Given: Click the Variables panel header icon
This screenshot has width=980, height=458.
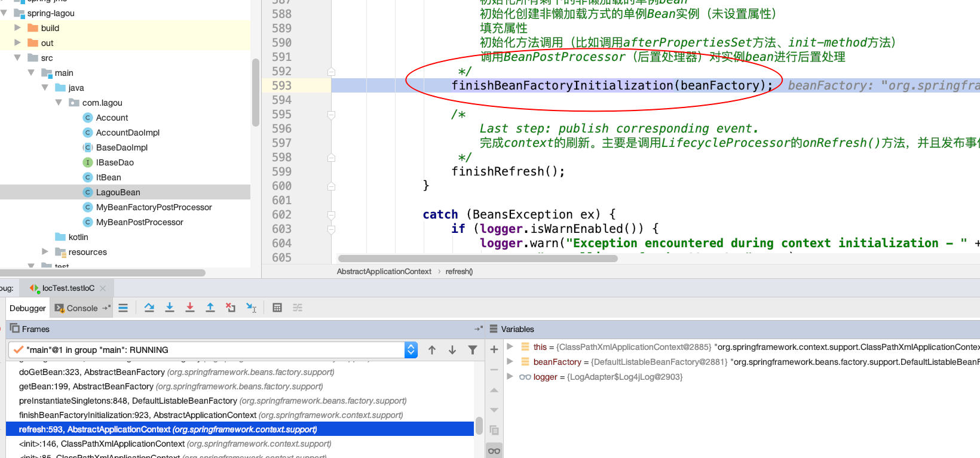Looking at the screenshot, I should [x=494, y=329].
